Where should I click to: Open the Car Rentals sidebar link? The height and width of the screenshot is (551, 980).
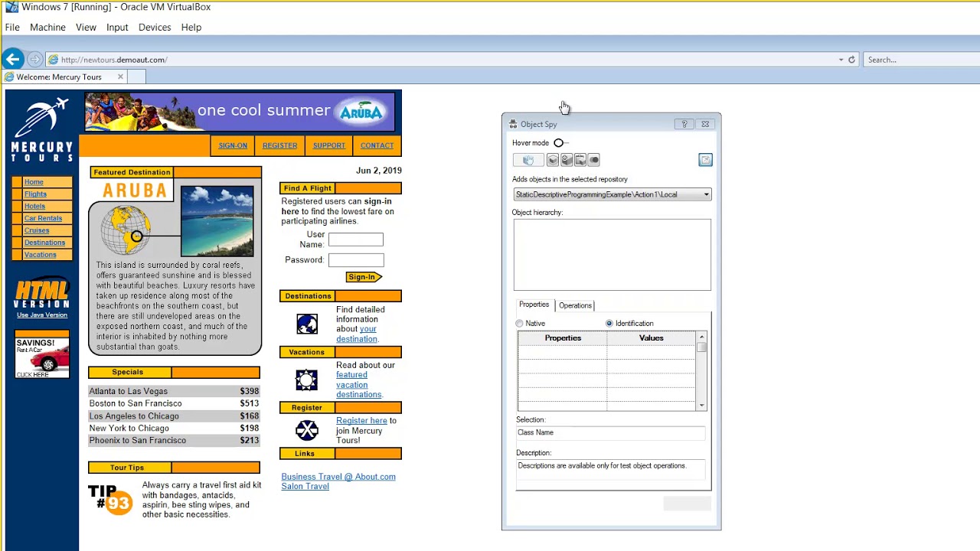[x=43, y=218]
